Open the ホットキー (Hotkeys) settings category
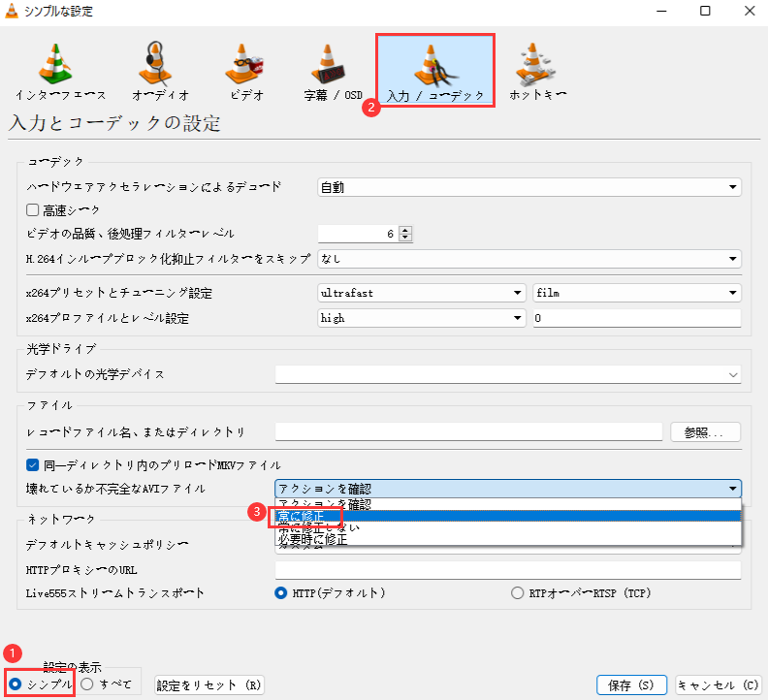This screenshot has width=768, height=700. coord(537,72)
